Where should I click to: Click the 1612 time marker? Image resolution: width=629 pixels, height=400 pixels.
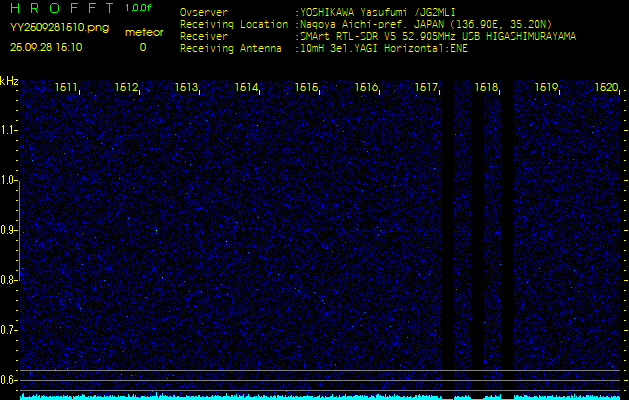click(126, 87)
